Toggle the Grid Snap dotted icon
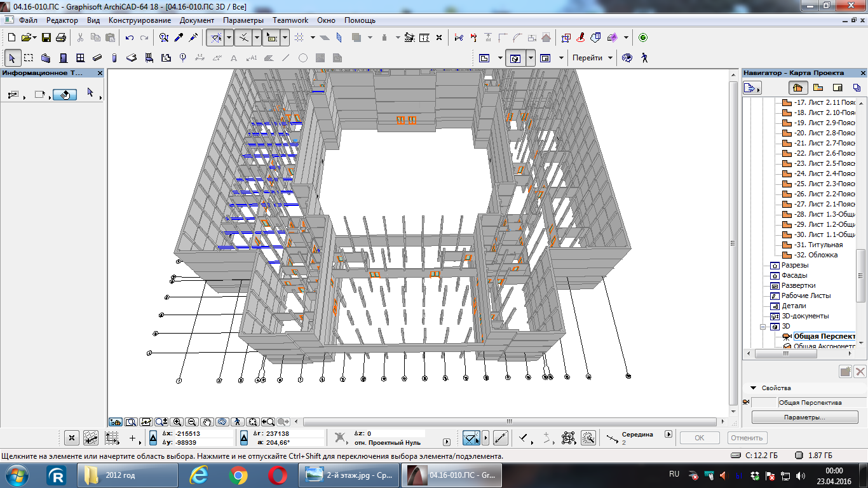Screen dimensions: 868x488 (x=300, y=37)
